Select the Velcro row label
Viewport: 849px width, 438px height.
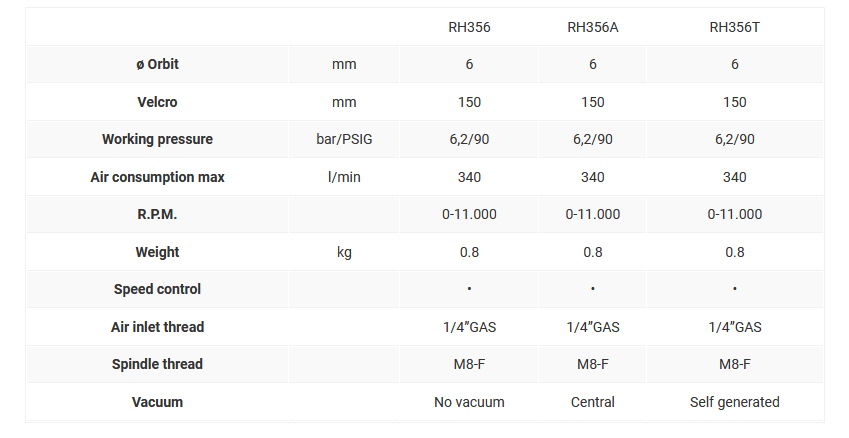pos(157,102)
